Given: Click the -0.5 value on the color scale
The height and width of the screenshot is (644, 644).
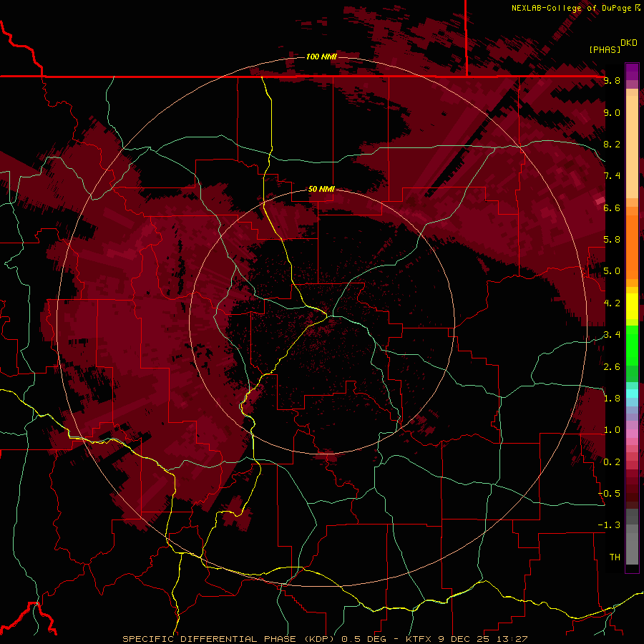Looking at the screenshot, I should (x=610, y=494).
